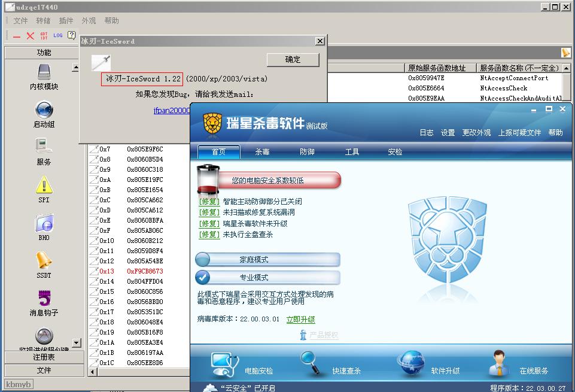Collapse the 功能 function panel header
The width and height of the screenshot is (575, 392).
[x=44, y=53]
